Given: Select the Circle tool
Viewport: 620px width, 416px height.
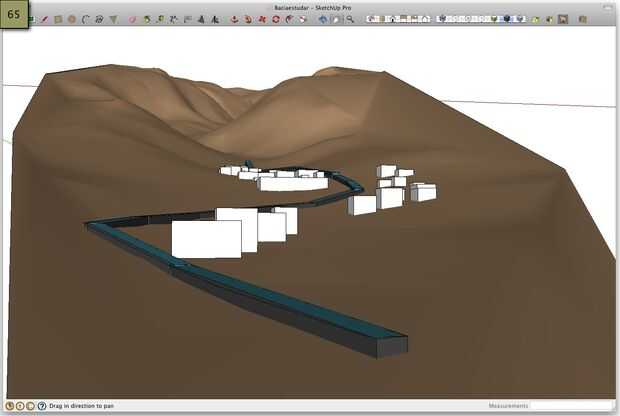Looking at the screenshot, I should 72,19.
